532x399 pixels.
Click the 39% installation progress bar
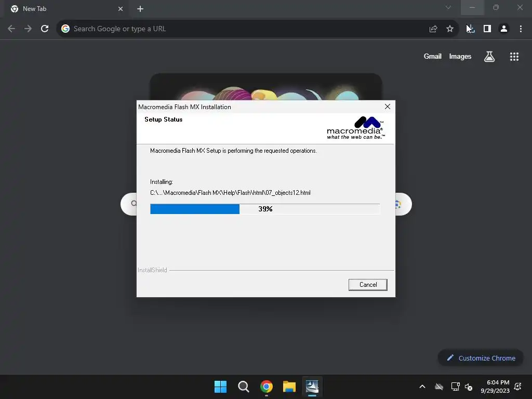coord(265,209)
